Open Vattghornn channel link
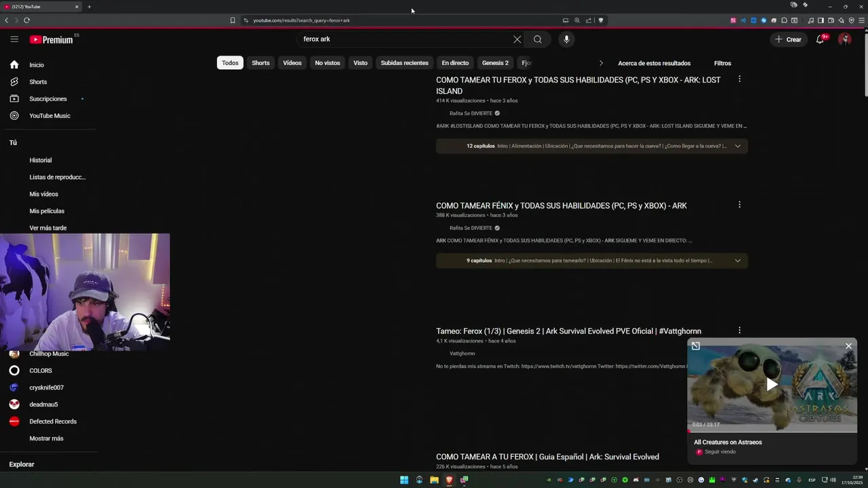The width and height of the screenshot is (868, 488). pyautogui.click(x=462, y=353)
